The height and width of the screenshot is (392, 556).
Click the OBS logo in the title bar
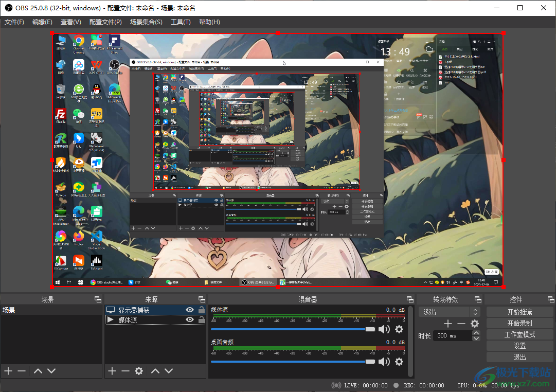(x=9, y=8)
